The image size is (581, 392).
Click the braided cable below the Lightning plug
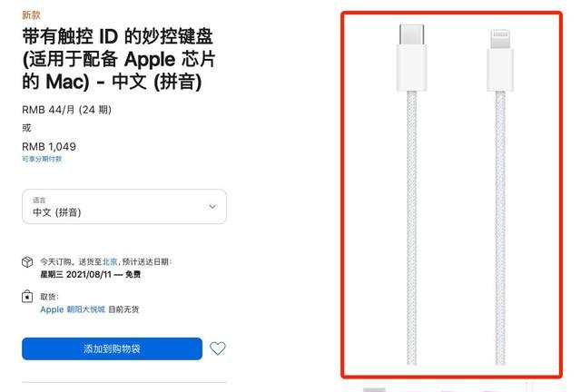(x=500, y=228)
